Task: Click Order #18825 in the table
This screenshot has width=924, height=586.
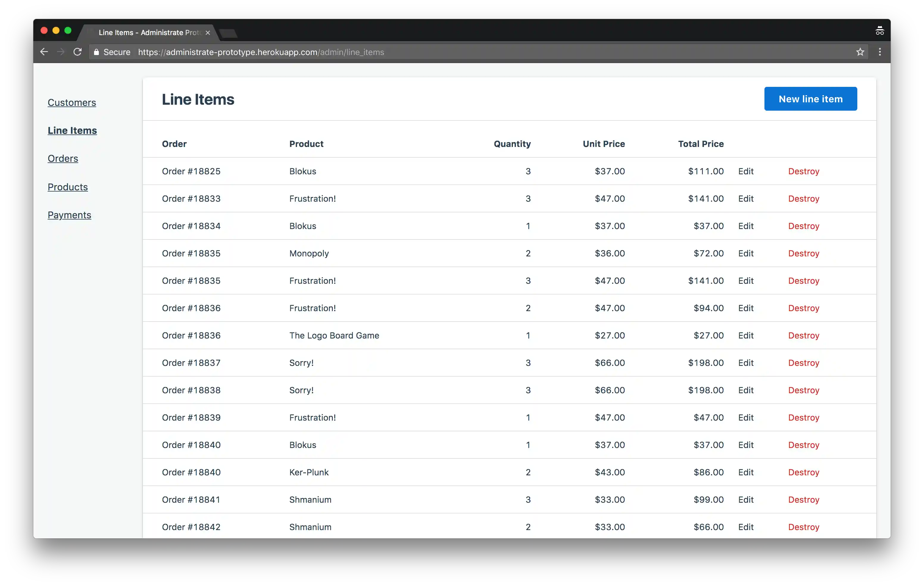Action: pos(191,171)
